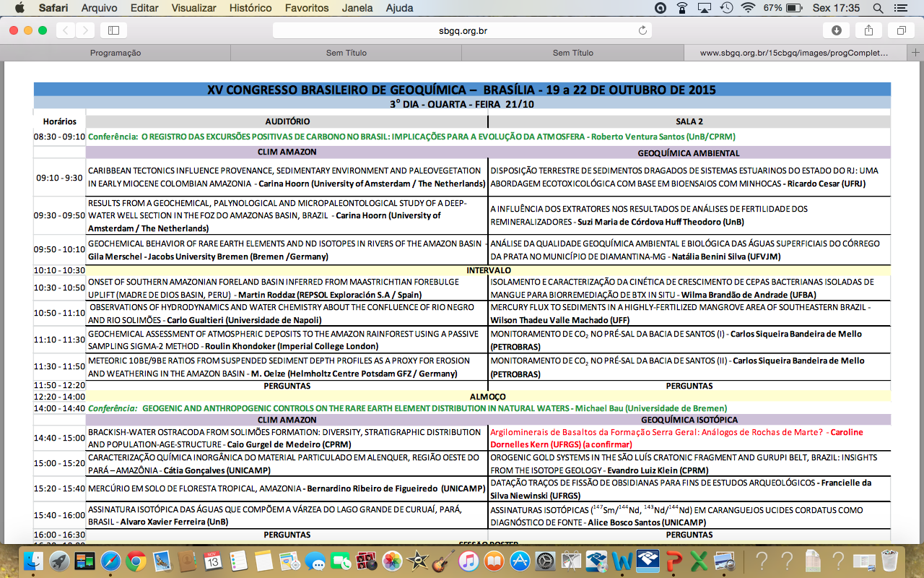
Task: Click the Mercúrio em Solo de Floresta entry
Action: 286,488
